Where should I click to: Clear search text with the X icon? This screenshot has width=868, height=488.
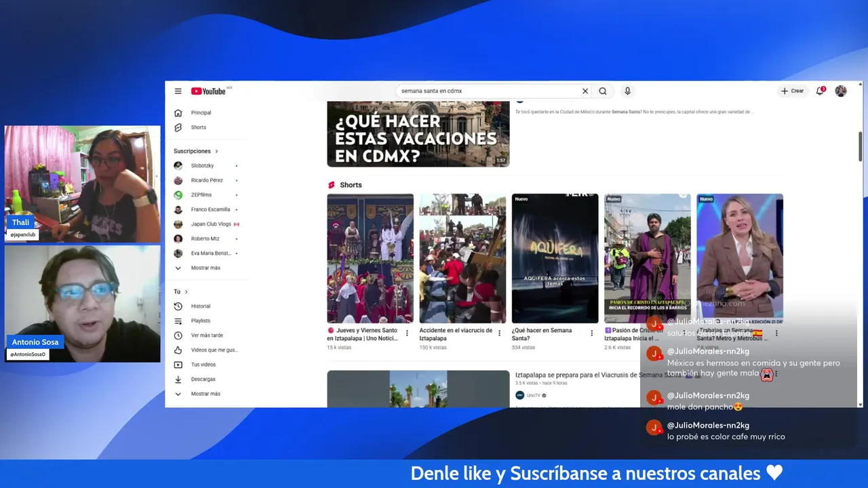585,91
